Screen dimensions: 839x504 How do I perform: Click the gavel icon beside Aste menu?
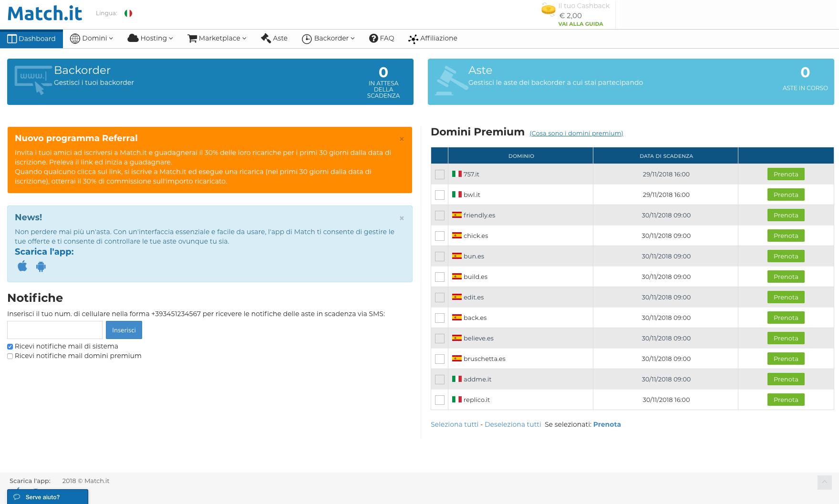[266, 38]
